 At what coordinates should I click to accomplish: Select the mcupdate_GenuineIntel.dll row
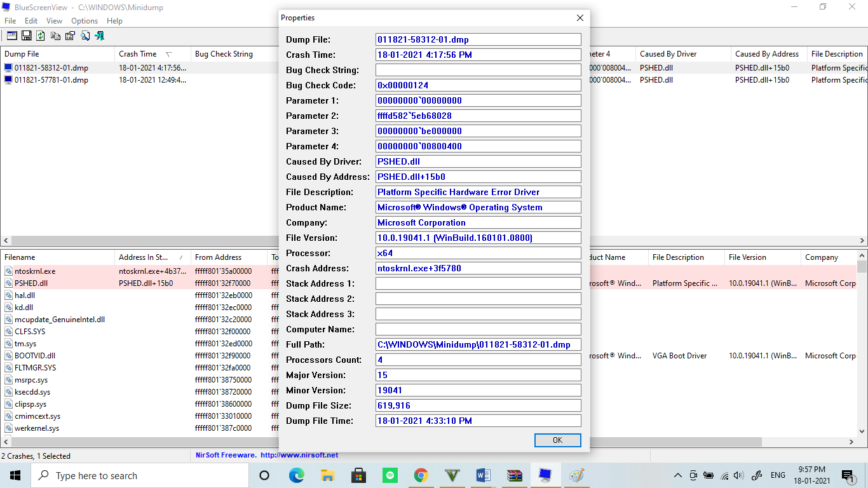pos(60,320)
